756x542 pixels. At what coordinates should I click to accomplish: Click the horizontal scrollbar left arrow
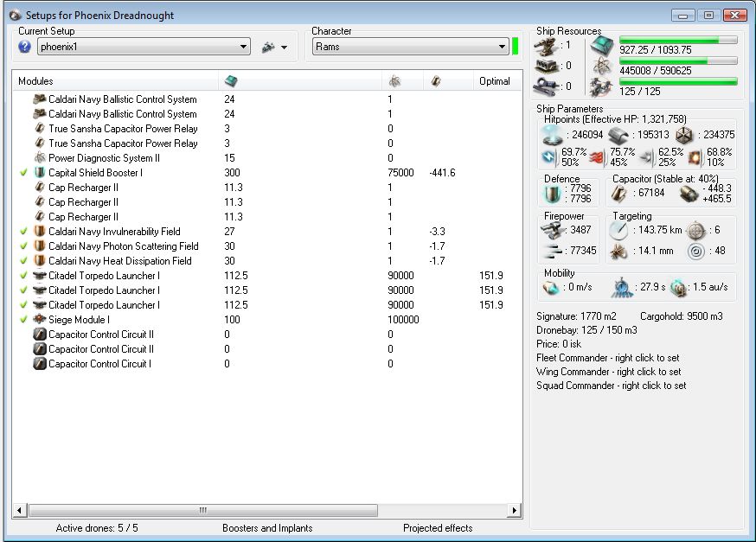(19, 510)
